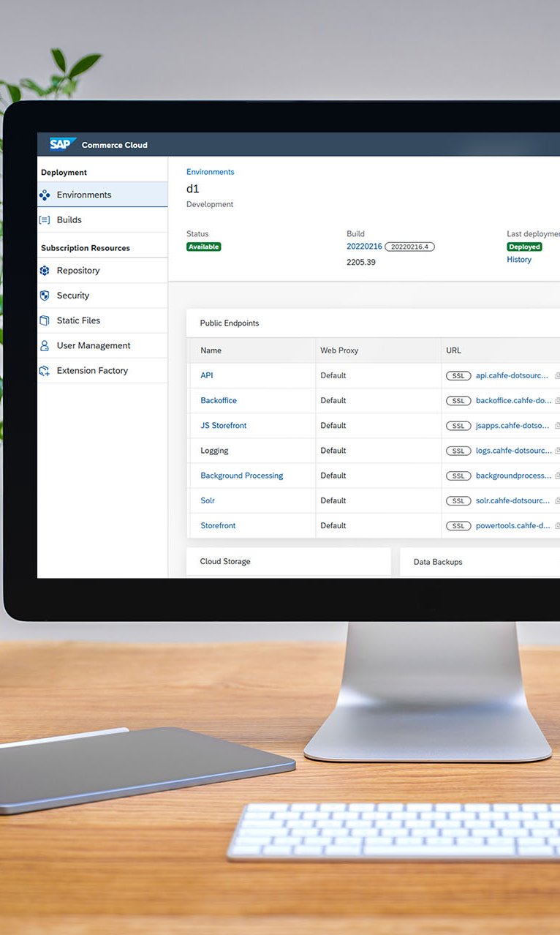Click the User Management person icon
Screen dimensions: 560x935
click(45, 345)
